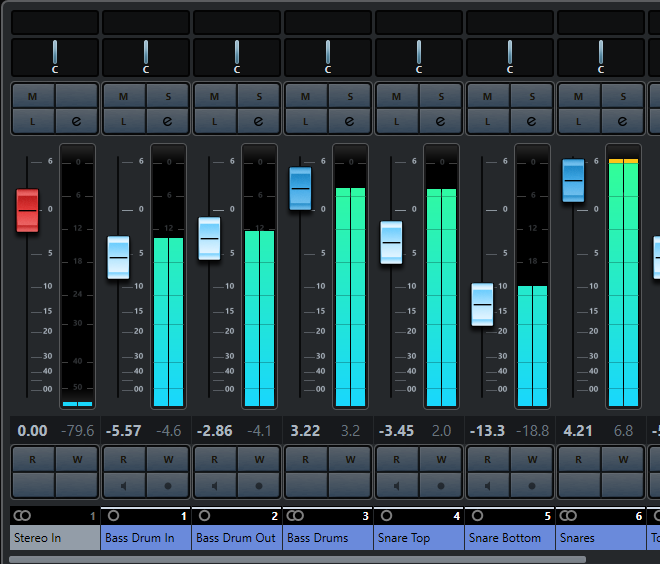The image size is (660, 564).
Task: Enable Read automation on Bass Drum Out
Action: [x=215, y=459]
